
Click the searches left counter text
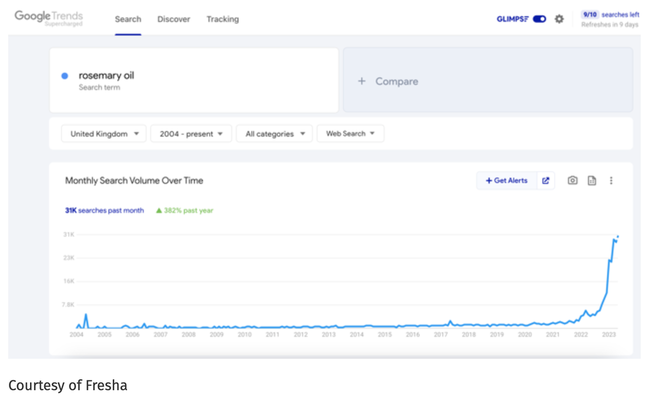click(610, 14)
